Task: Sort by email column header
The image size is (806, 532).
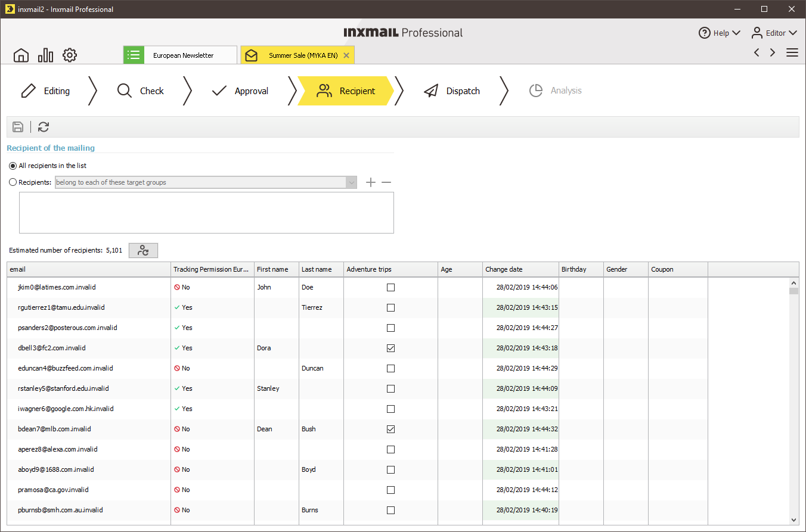Action: pos(89,269)
